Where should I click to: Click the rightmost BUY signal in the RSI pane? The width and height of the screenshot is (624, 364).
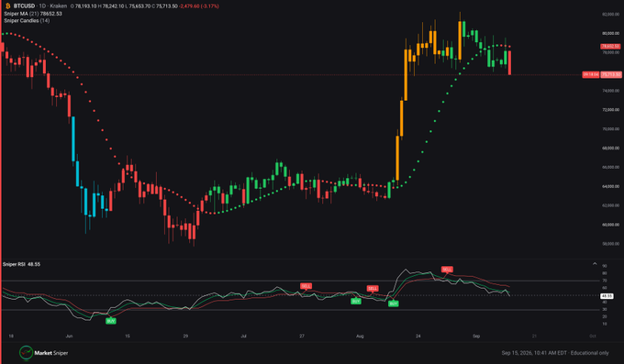click(x=393, y=303)
